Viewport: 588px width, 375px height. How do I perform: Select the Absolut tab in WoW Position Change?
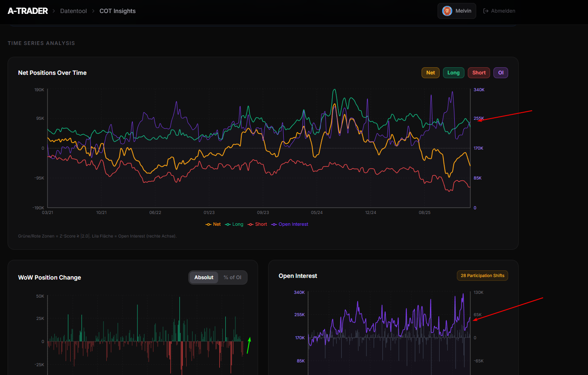click(x=204, y=277)
